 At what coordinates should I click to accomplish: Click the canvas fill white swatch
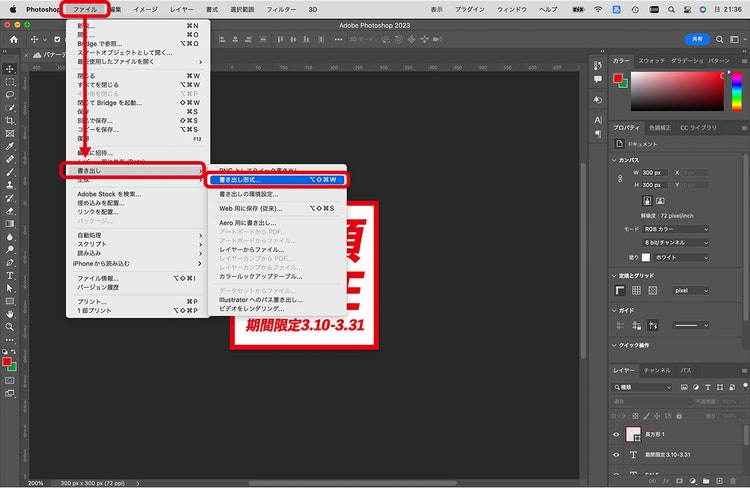(646, 257)
